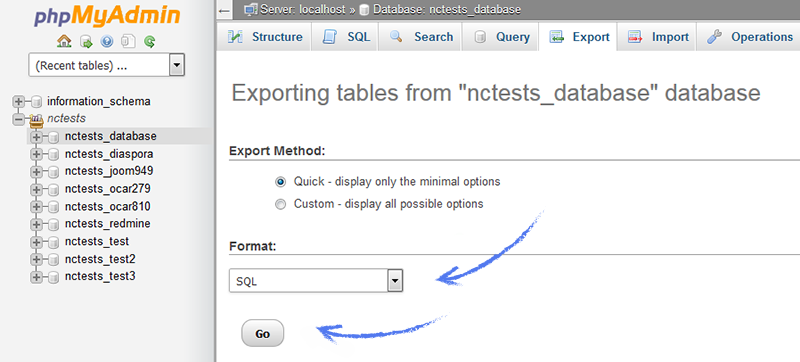Click the Quick option label text
The image size is (800, 362).
point(397,182)
